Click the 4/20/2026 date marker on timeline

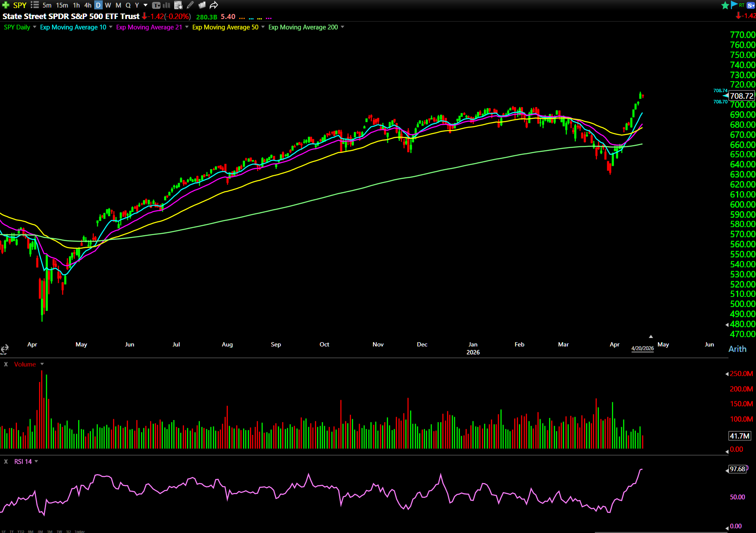[642, 349]
